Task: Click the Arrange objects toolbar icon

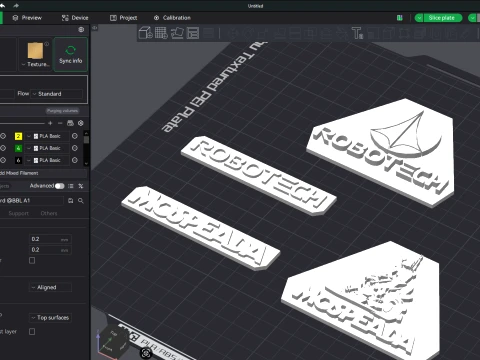Action: 193,33
